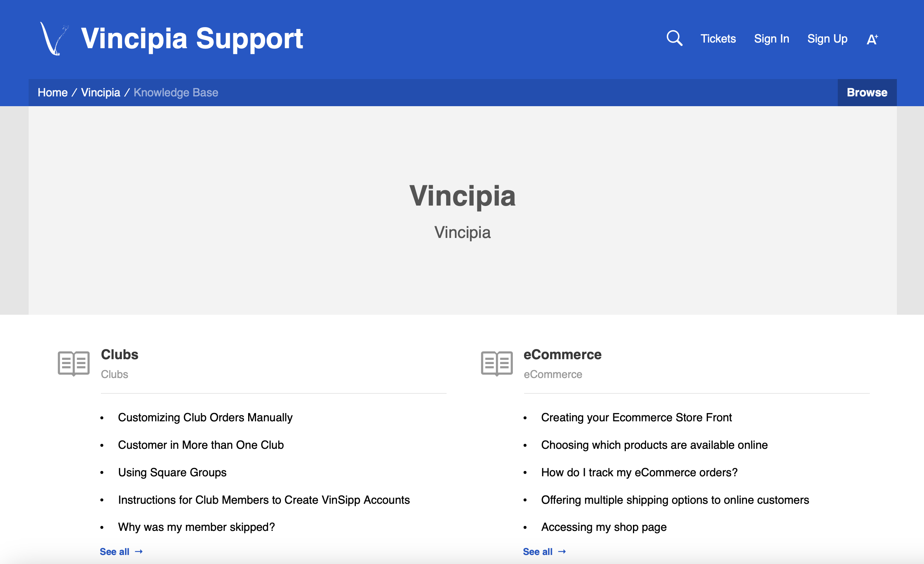The height and width of the screenshot is (564, 924).
Task: Open the Sign Up page
Action: [827, 39]
